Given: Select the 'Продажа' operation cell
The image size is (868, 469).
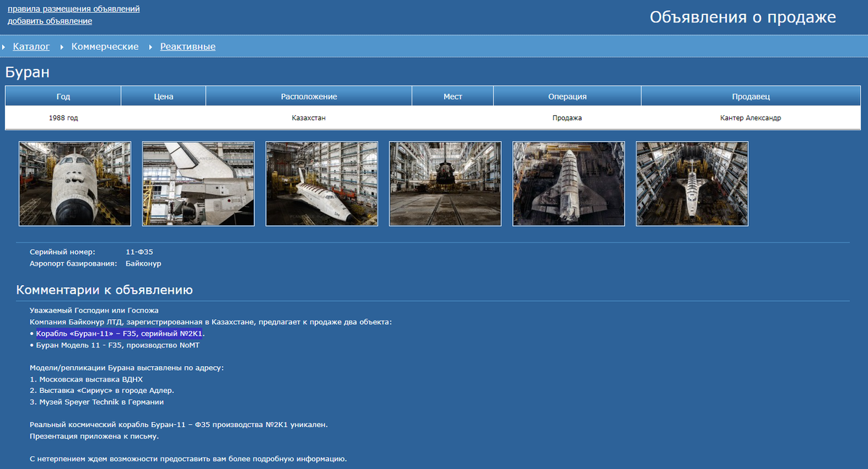Looking at the screenshot, I should click(x=567, y=117).
